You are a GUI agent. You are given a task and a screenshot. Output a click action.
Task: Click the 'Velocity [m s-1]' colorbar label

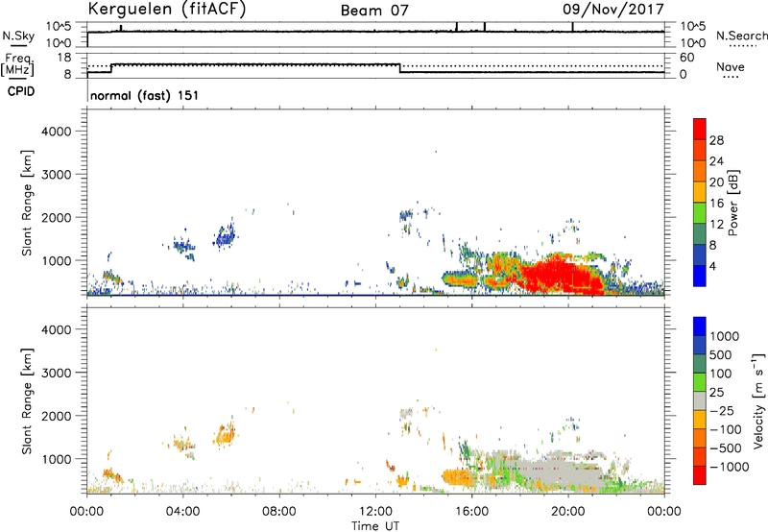pyautogui.click(x=758, y=400)
